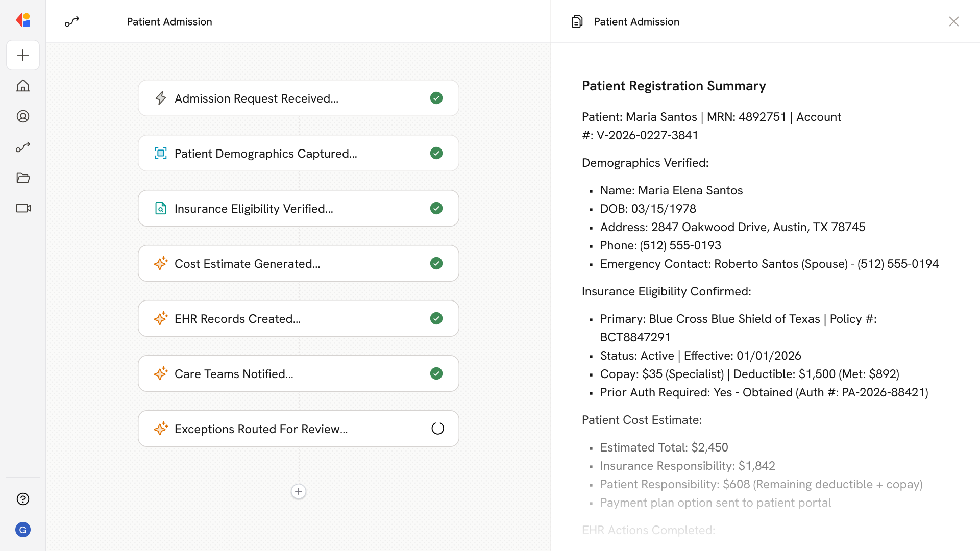Open workflows route icon in sidebar
Viewport: 980px width, 551px height.
click(x=23, y=147)
